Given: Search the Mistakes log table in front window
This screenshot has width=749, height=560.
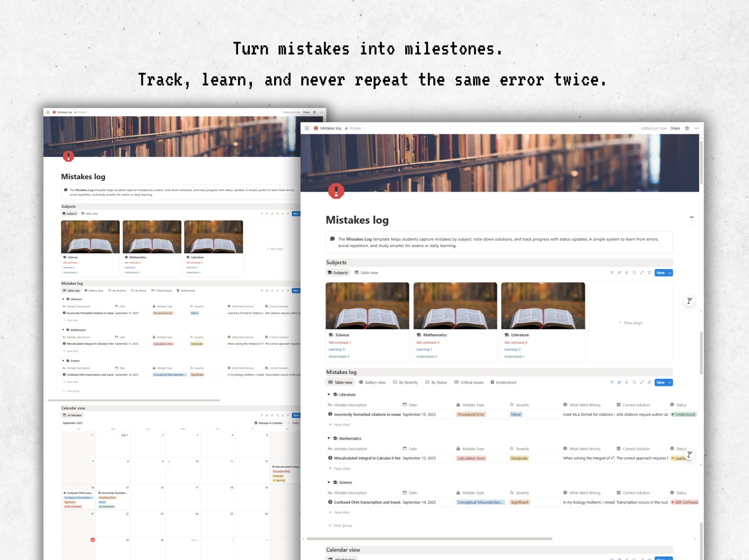Looking at the screenshot, I should [x=634, y=382].
